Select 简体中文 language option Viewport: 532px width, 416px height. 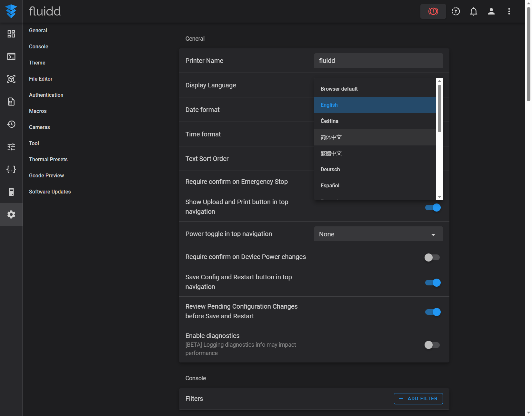click(375, 137)
